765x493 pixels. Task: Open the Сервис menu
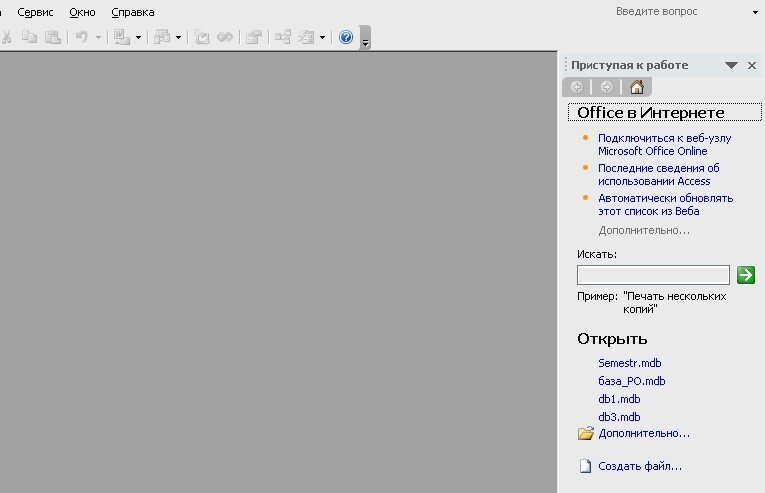(x=35, y=12)
